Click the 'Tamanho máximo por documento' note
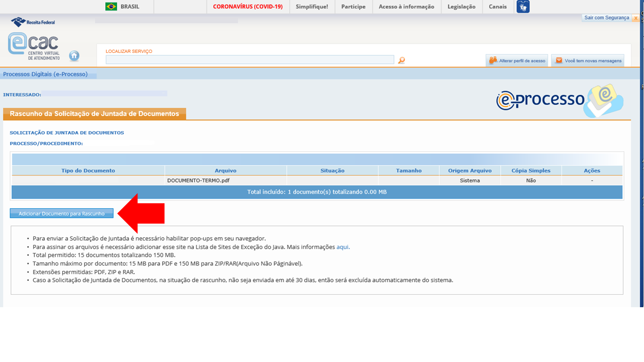644x362 pixels. pos(168,263)
